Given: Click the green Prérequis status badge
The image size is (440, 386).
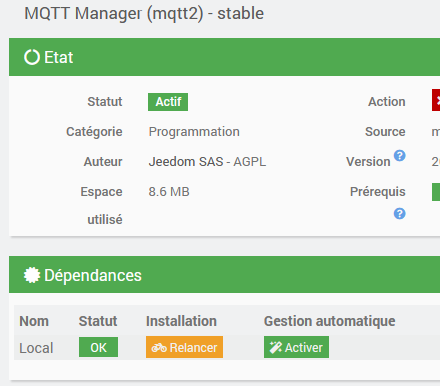Looking at the screenshot, I should coord(436,192).
